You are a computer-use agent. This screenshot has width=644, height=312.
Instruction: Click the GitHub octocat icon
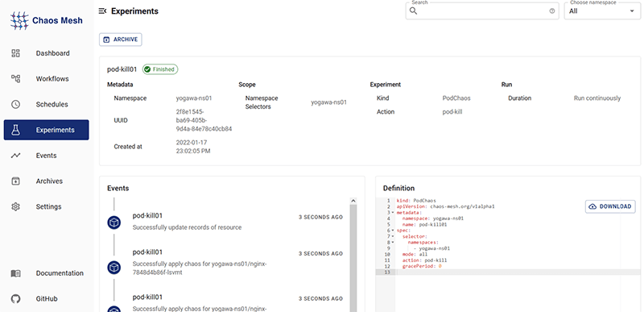15,299
